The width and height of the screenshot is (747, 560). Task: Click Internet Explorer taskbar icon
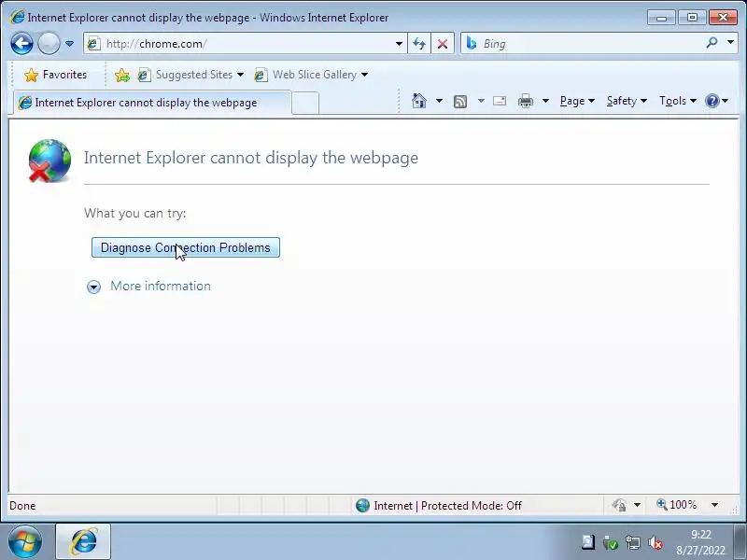[x=83, y=542]
